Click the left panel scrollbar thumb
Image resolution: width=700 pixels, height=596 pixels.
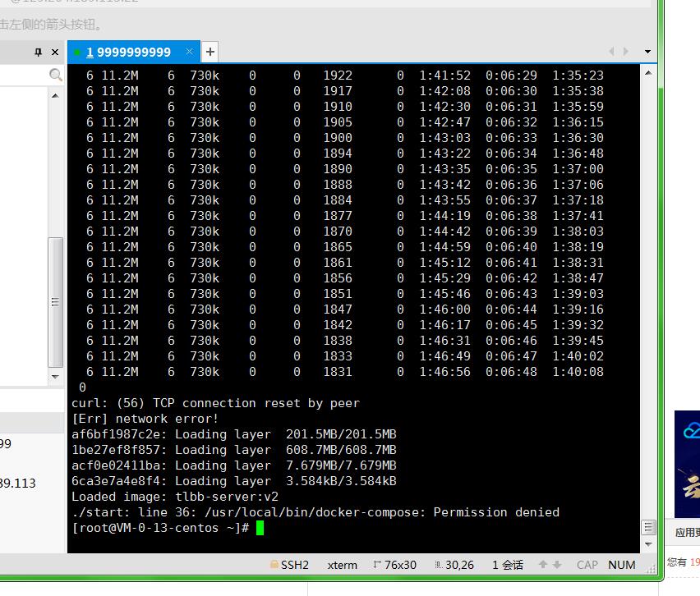coord(56,302)
